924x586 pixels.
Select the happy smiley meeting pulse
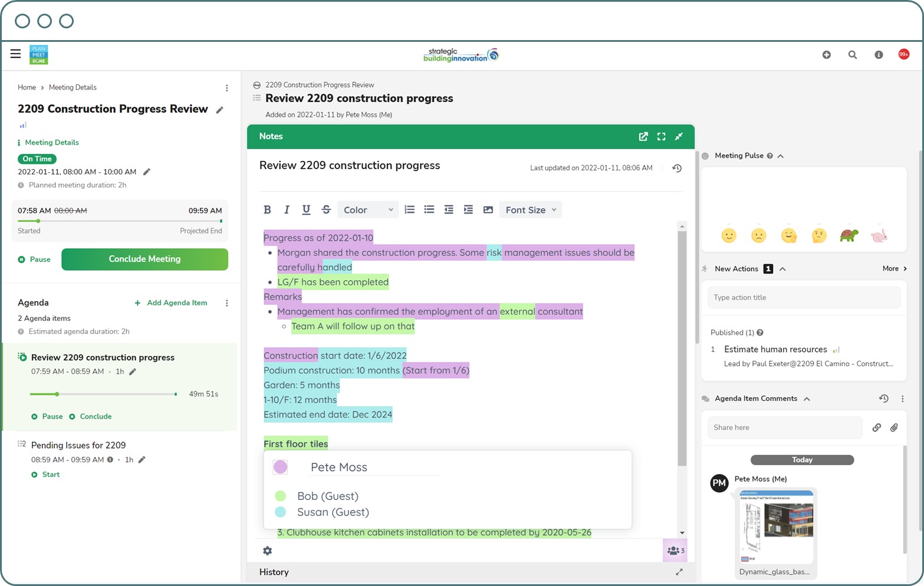729,236
